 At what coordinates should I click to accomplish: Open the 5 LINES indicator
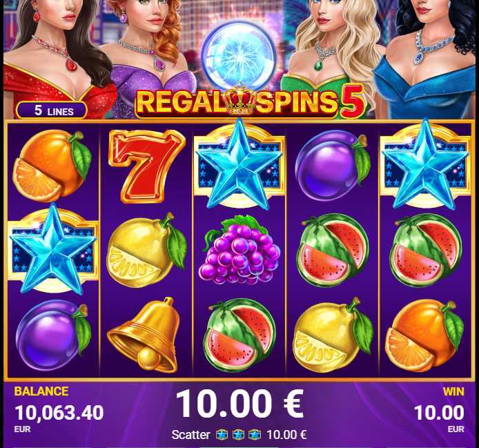pos(51,110)
